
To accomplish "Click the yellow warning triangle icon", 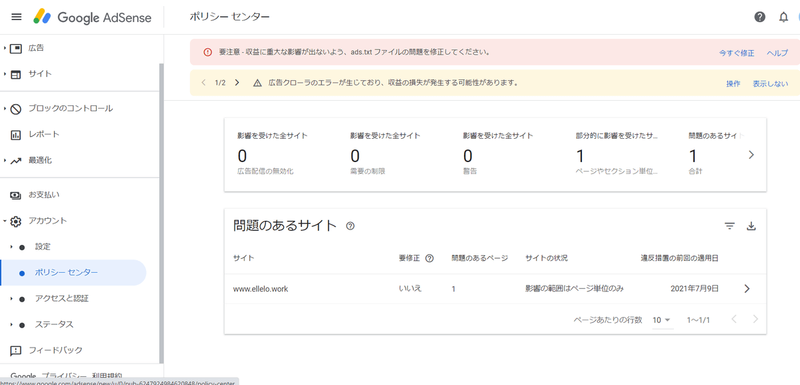I will point(258,83).
